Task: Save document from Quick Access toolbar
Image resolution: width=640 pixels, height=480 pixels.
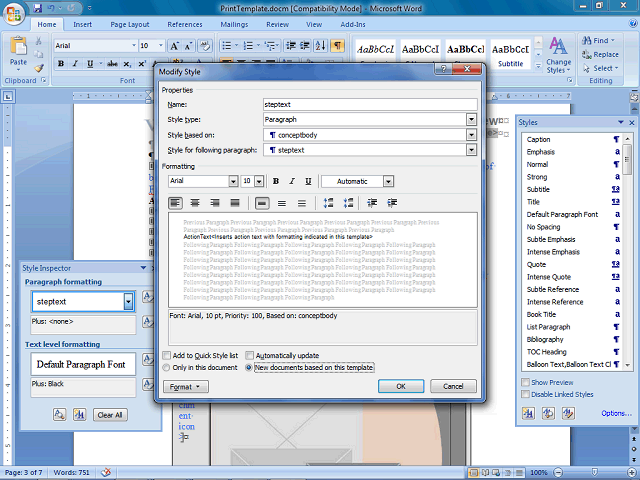Action: [x=38, y=8]
